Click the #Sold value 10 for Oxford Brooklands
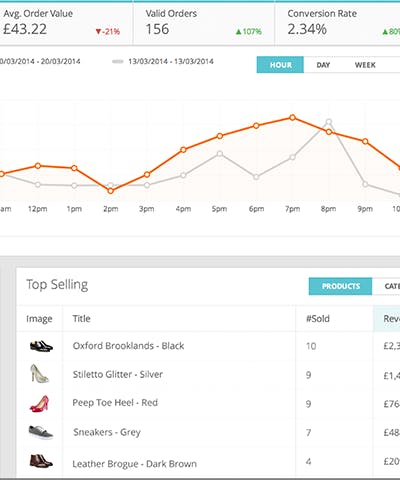 [x=311, y=346]
